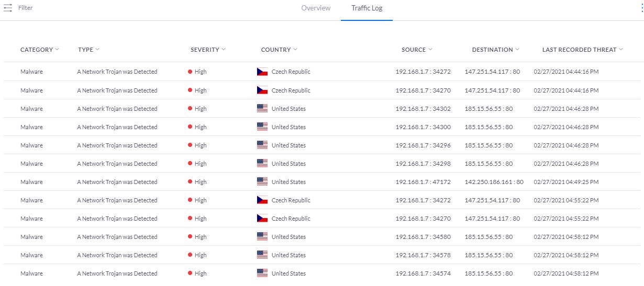Viewport: 644px width, 286px height.
Task: Switch to the Overview tab
Action: tap(316, 8)
